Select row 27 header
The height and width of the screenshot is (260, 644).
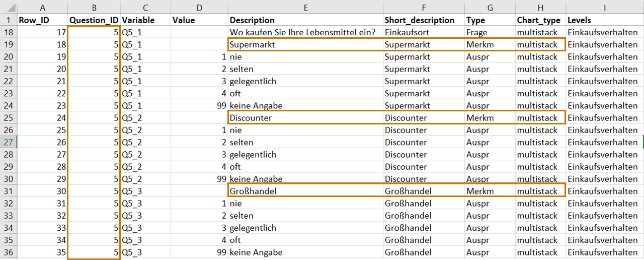click(x=9, y=142)
